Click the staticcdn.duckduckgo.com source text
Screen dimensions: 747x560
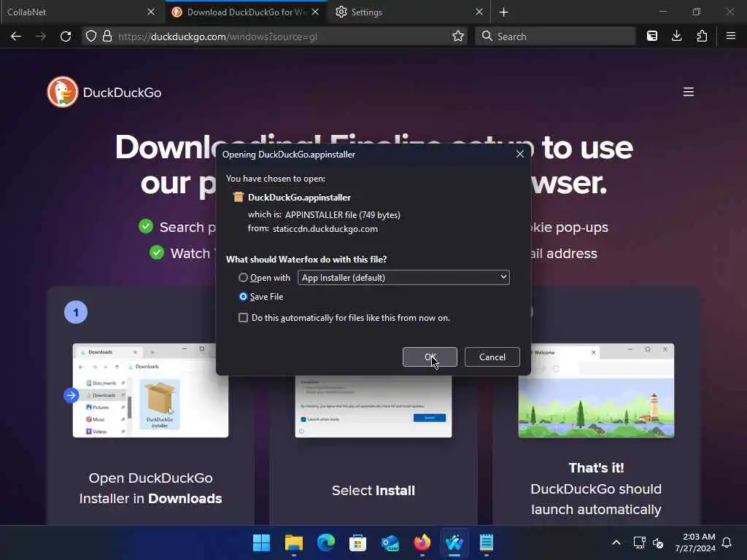coord(325,229)
